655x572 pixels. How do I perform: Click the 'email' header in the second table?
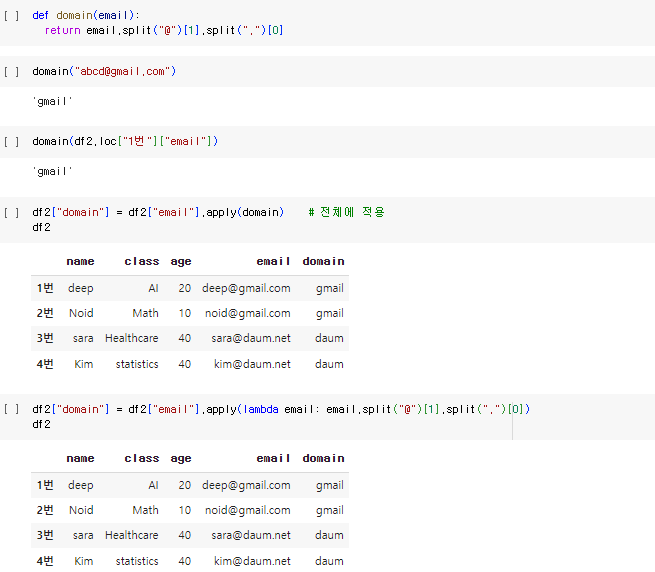coord(273,458)
